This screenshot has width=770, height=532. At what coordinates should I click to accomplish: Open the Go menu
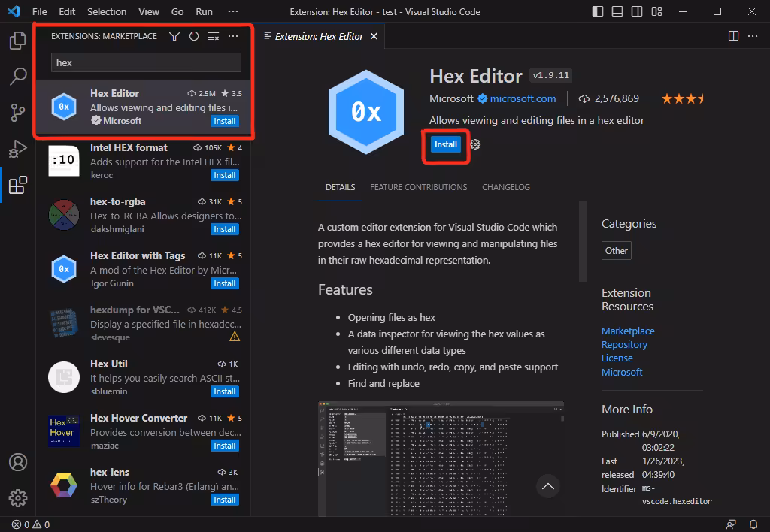point(177,11)
